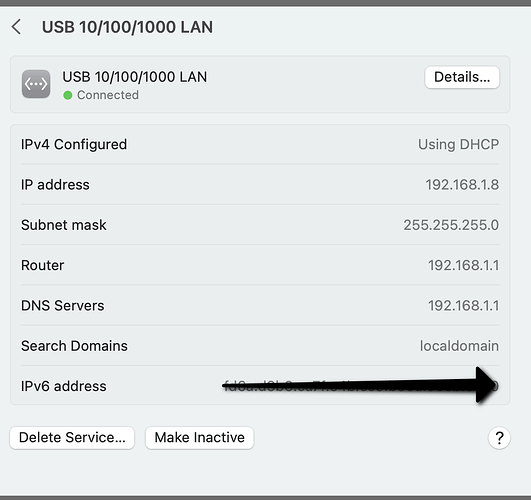Click the page title USB 10/100/1000 LAN

tap(127, 27)
